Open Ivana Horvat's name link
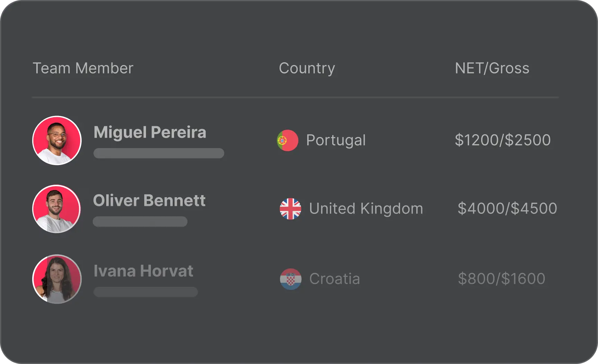 [x=143, y=271]
